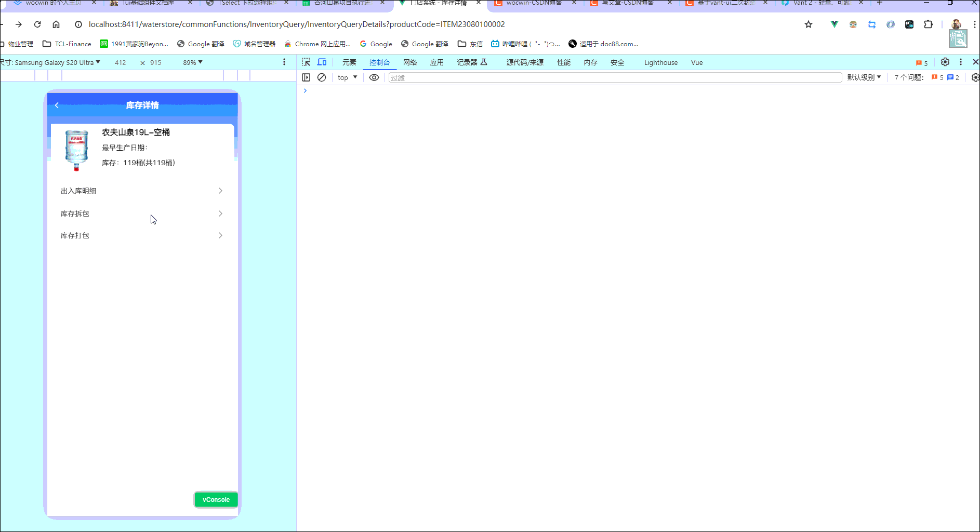
Task: Open the 出入库明细 row
Action: click(x=142, y=191)
